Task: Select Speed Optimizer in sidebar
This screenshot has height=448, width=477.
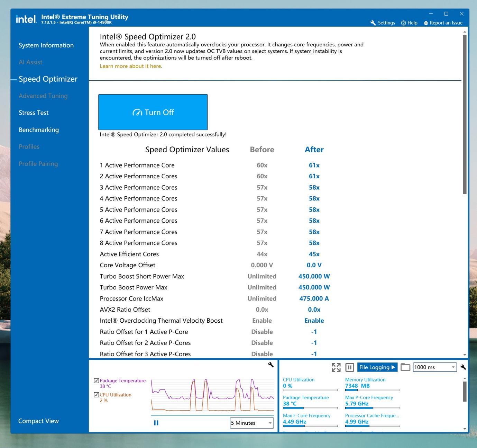Action: tap(48, 79)
